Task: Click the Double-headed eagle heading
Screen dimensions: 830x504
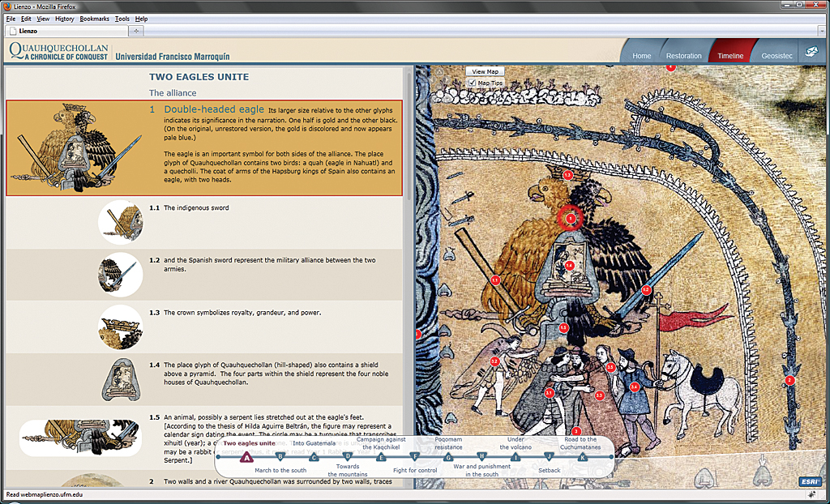Action: coord(214,109)
